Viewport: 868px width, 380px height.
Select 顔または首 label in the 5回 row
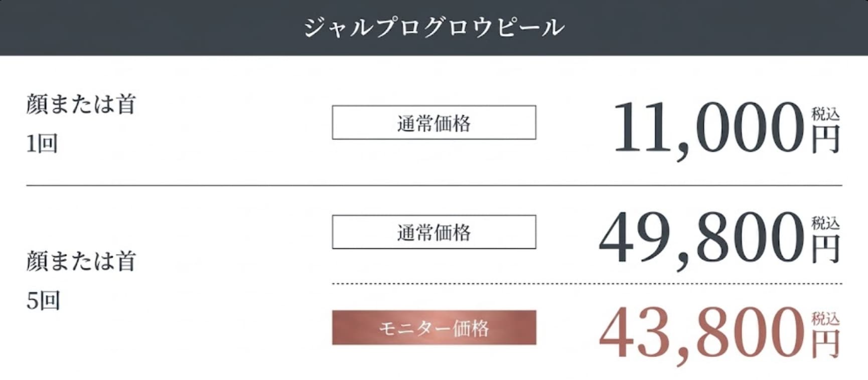(81, 261)
